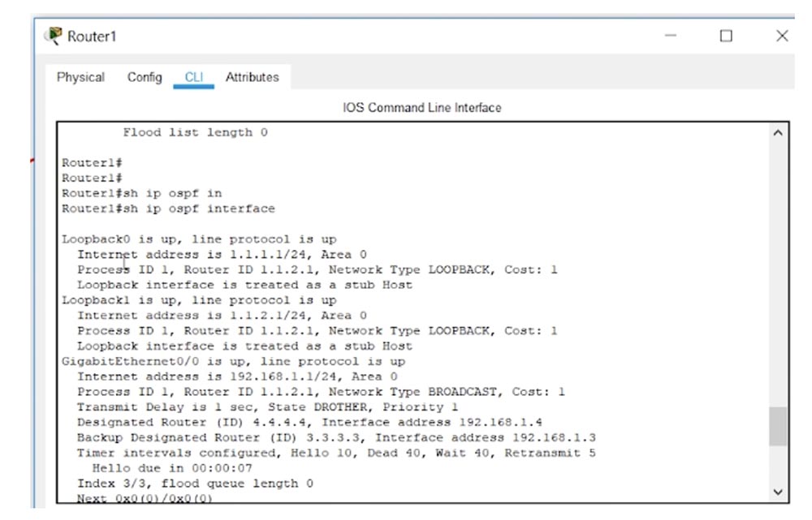Click the Router1 device icon in title bar
This screenshot has height=520, width=812.
54,36
